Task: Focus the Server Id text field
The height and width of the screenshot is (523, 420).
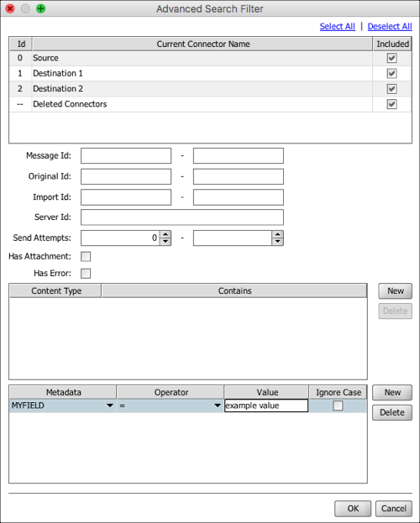Action: (182, 217)
